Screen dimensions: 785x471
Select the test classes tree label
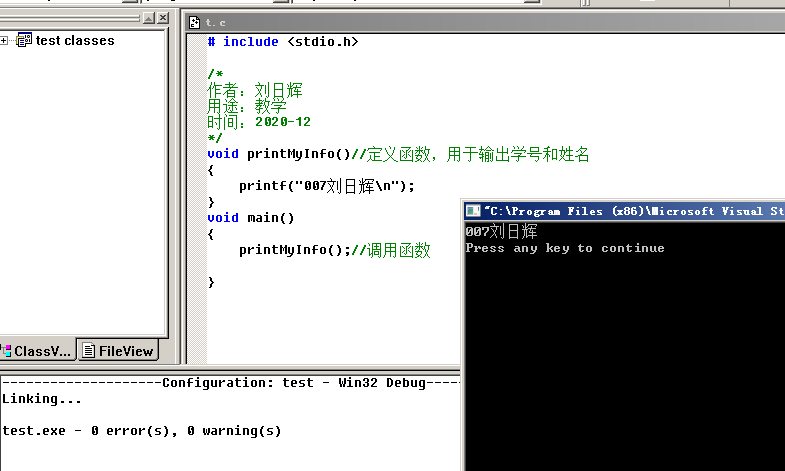75,41
